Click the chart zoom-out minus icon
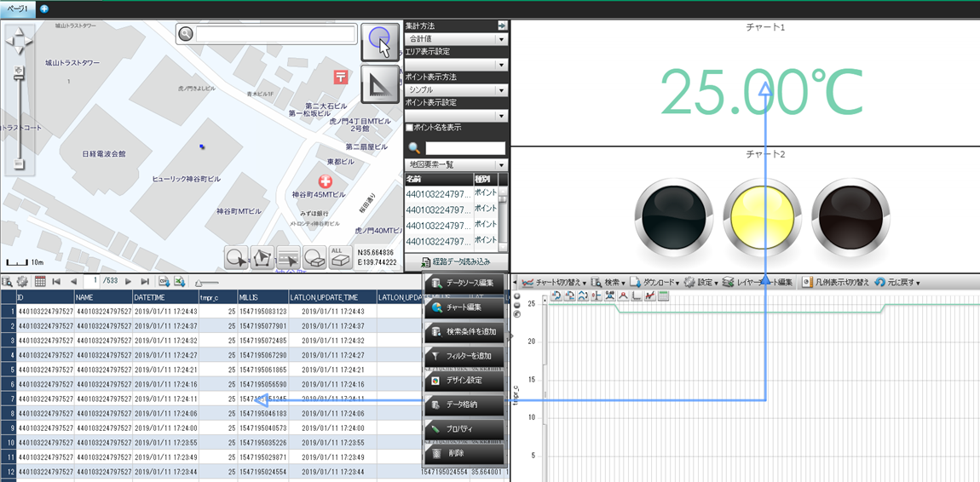980x482 pixels. (x=517, y=307)
